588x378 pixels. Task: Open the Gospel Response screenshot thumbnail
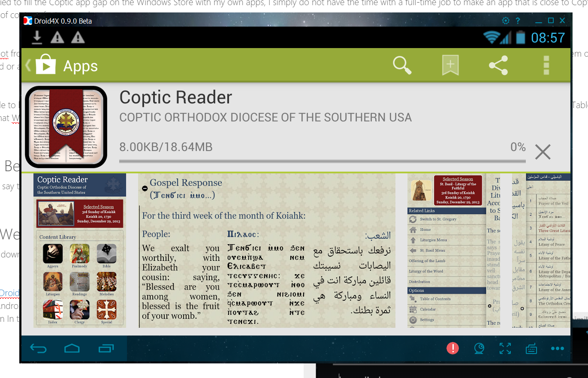[267, 251]
